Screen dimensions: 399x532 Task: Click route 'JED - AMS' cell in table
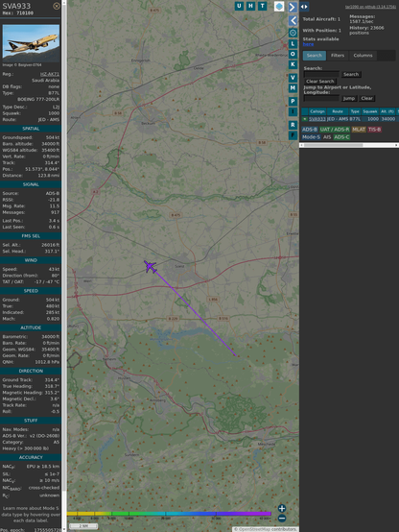click(x=338, y=119)
